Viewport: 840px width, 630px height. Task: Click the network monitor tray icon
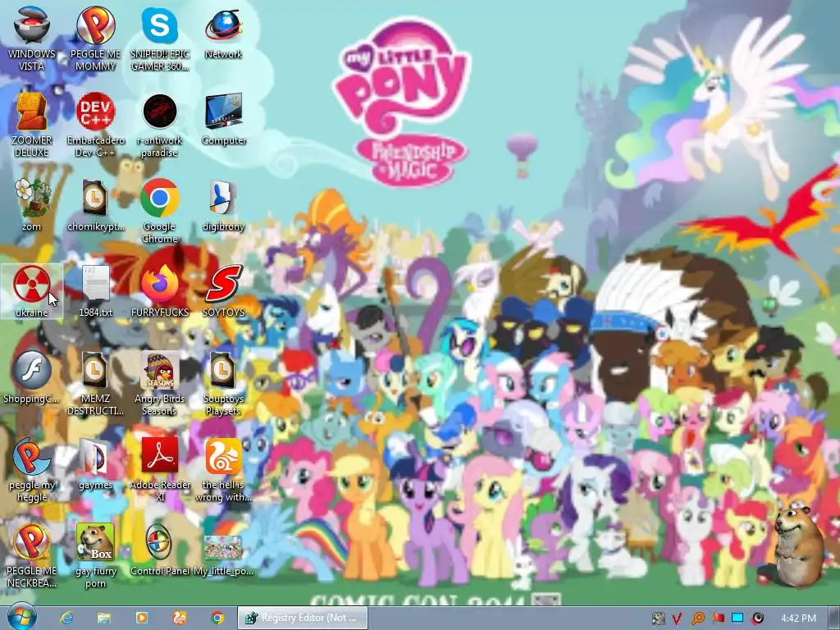pos(737,619)
